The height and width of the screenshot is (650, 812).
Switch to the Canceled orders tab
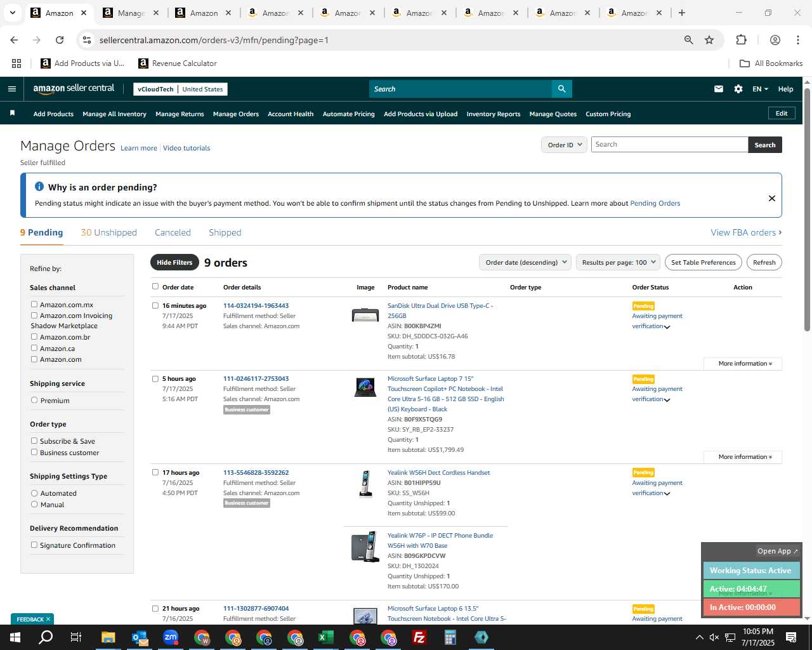(173, 232)
